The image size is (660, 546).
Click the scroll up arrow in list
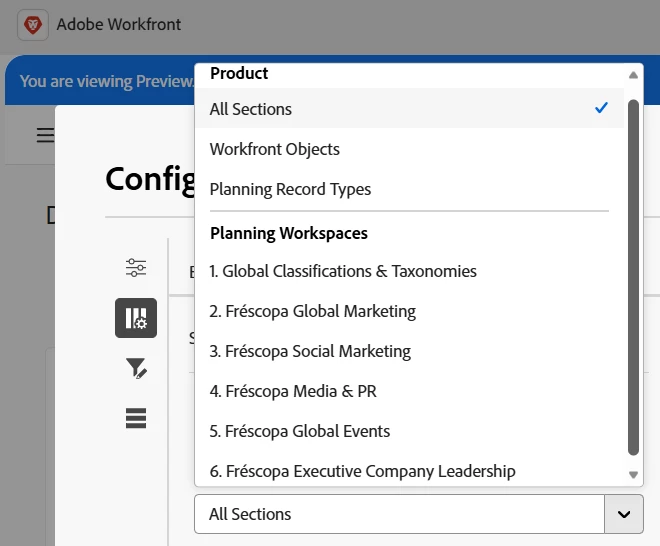pyautogui.click(x=633, y=75)
